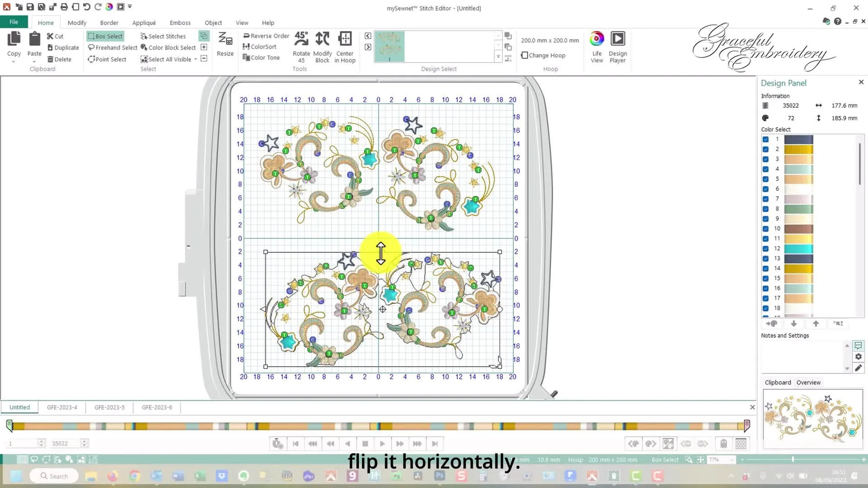Uncheck color 6 visibility checkbox

click(766, 189)
